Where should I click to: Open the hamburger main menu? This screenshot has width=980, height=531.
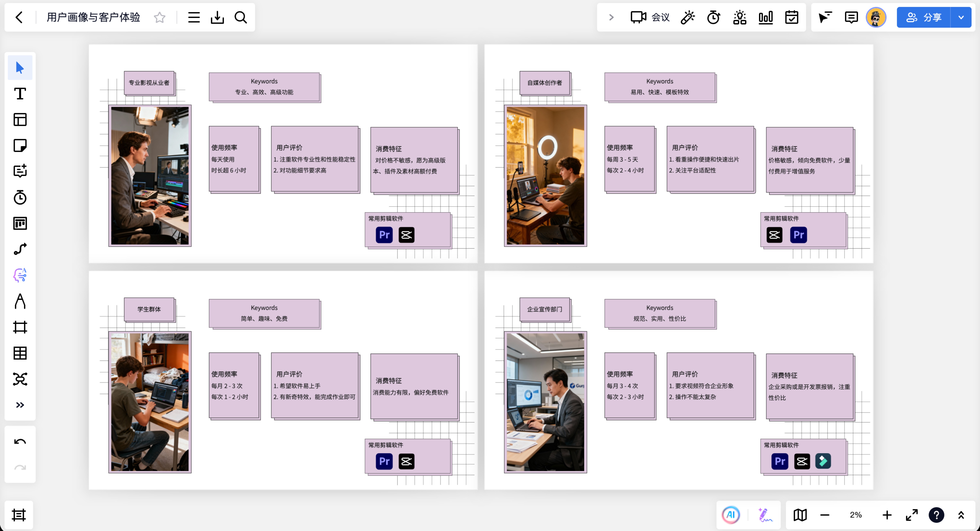tap(194, 17)
